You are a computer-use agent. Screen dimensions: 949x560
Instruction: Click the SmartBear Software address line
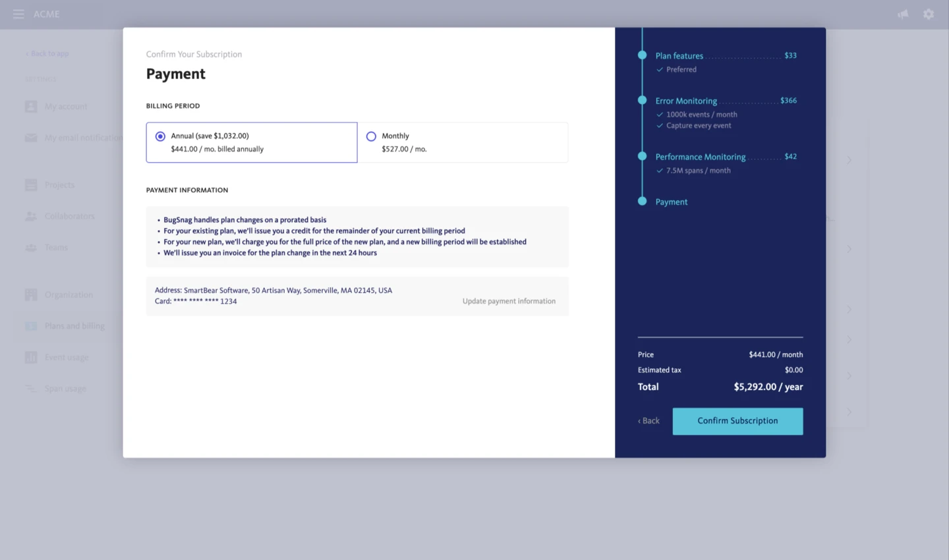click(273, 290)
